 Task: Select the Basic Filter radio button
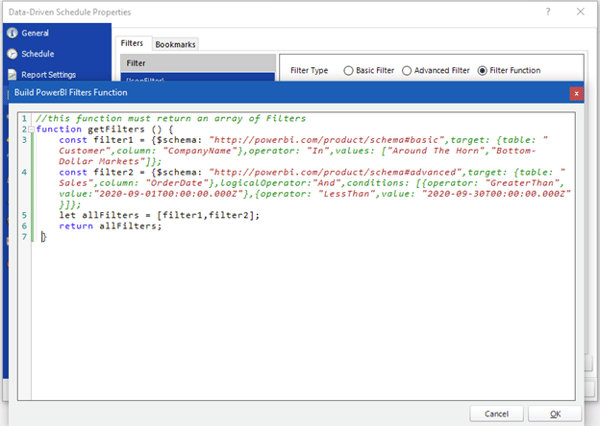pos(369,70)
